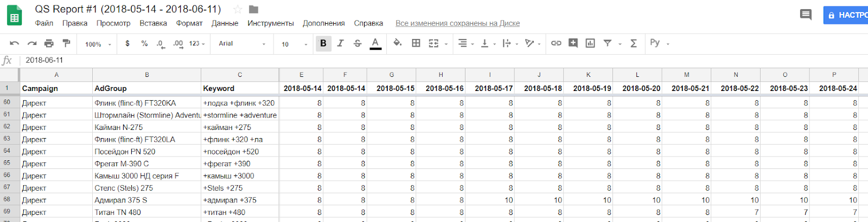Insert link with chain icon
868x222 pixels.
click(x=556, y=43)
